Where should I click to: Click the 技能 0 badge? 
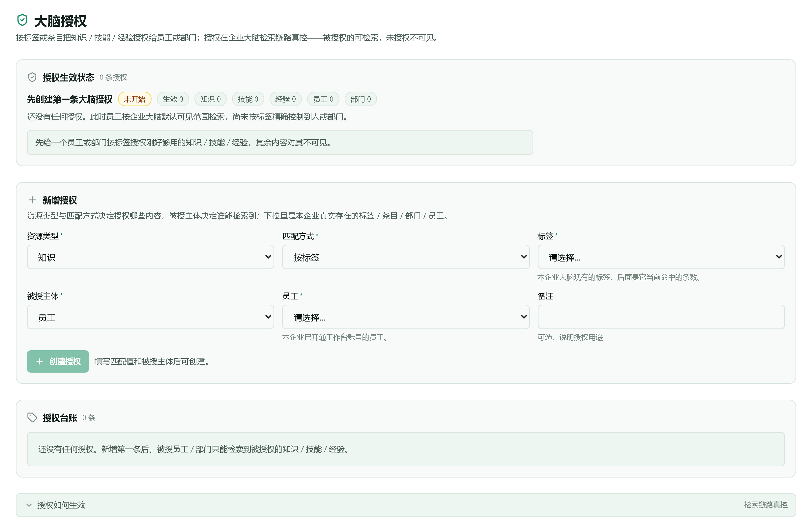[x=248, y=99]
